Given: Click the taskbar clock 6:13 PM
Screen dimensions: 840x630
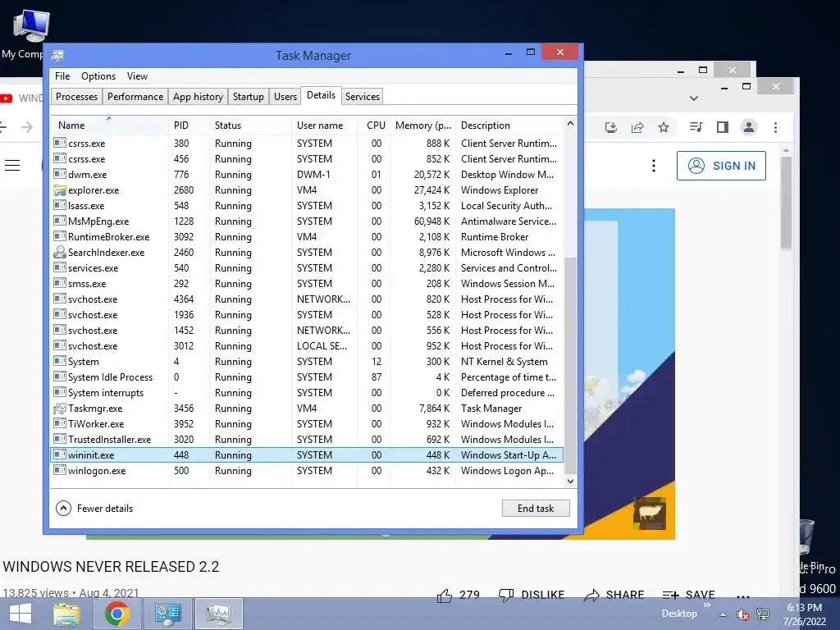Looking at the screenshot, I should pyautogui.click(x=804, y=608).
